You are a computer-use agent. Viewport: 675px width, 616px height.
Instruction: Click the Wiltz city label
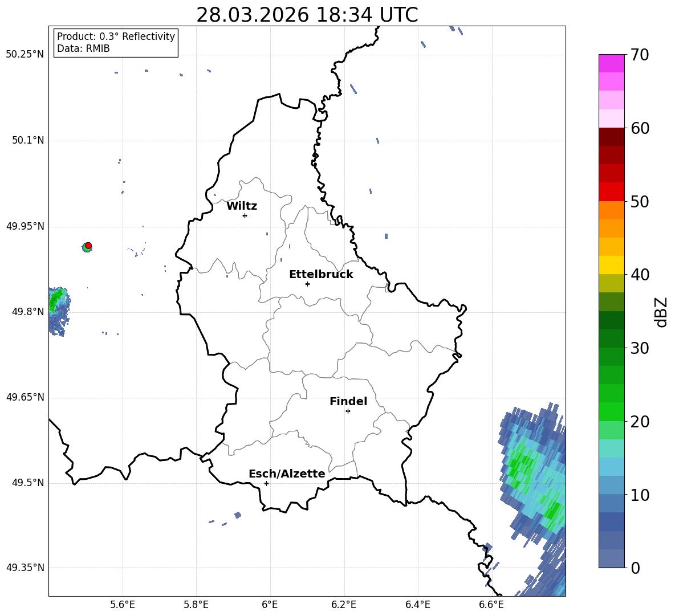(x=242, y=206)
